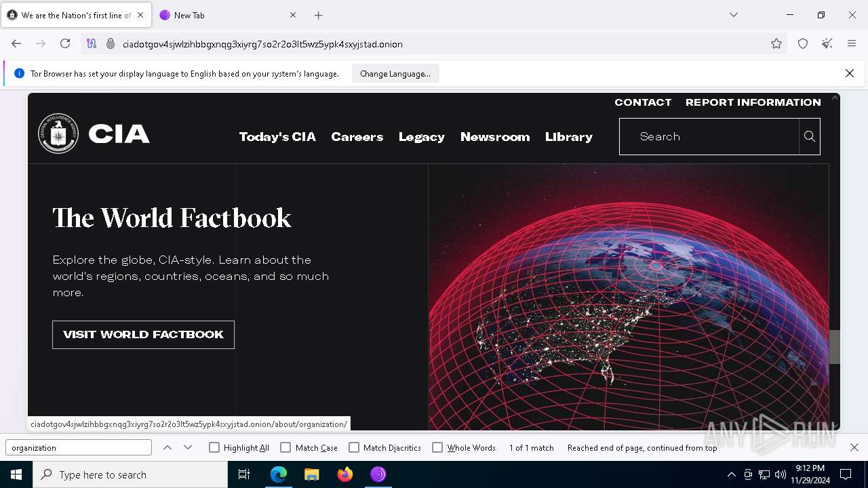This screenshot has width=868, height=488.
Task: Open the security level shield icon
Action: click(x=803, y=43)
